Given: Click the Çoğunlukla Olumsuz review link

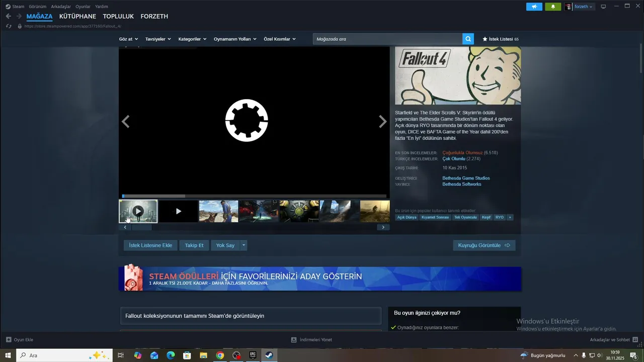Looking at the screenshot, I should (462, 152).
